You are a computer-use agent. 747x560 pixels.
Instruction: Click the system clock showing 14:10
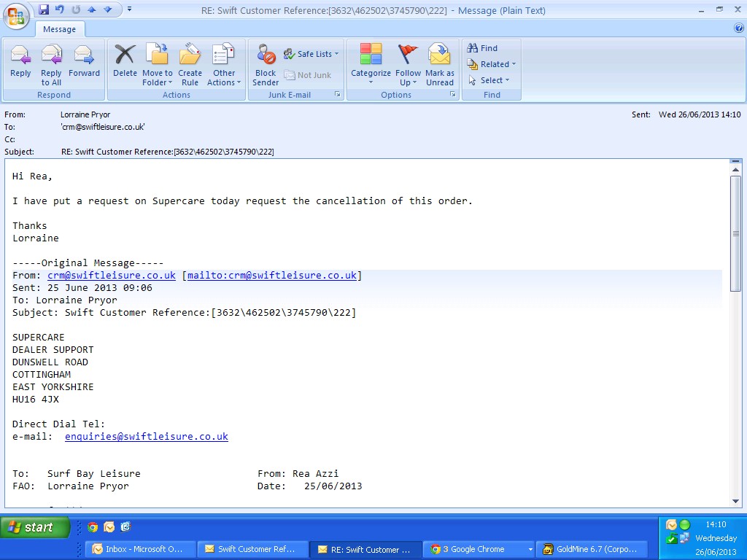716,524
